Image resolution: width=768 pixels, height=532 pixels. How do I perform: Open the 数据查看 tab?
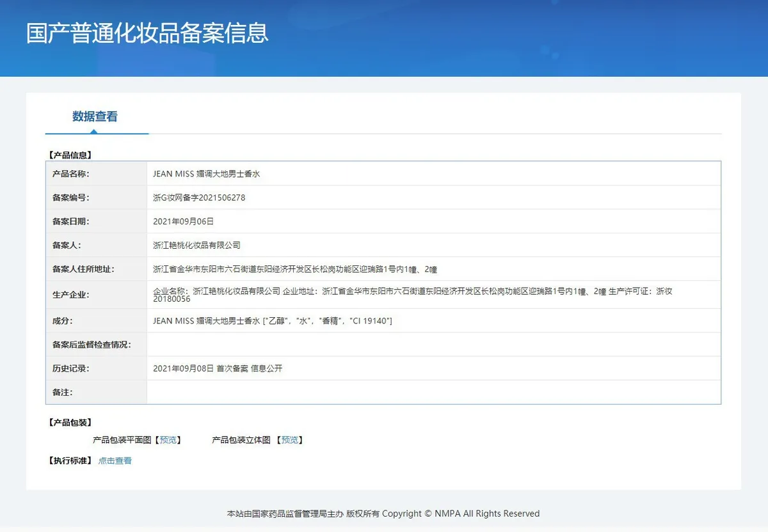coord(95,116)
